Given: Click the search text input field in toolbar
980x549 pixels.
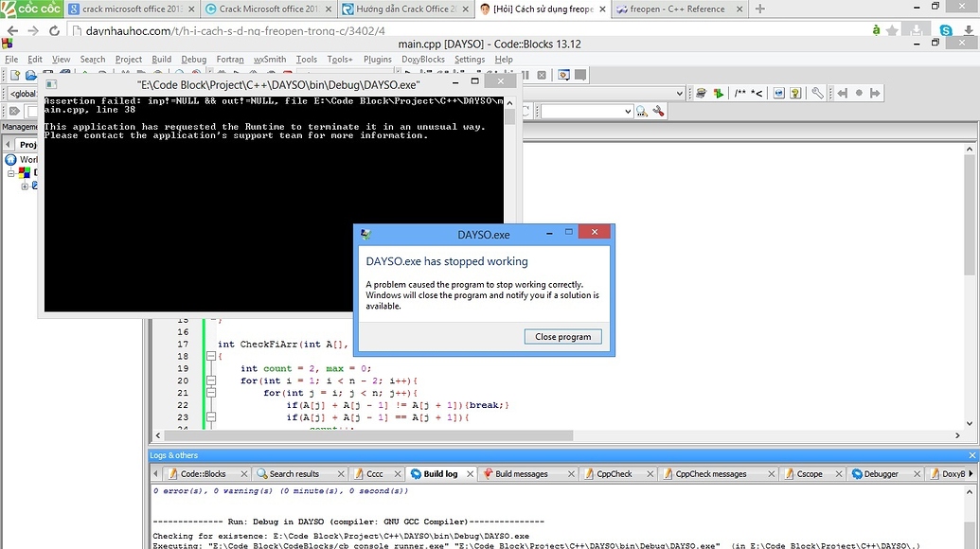Looking at the screenshot, I should pyautogui.click(x=581, y=111).
